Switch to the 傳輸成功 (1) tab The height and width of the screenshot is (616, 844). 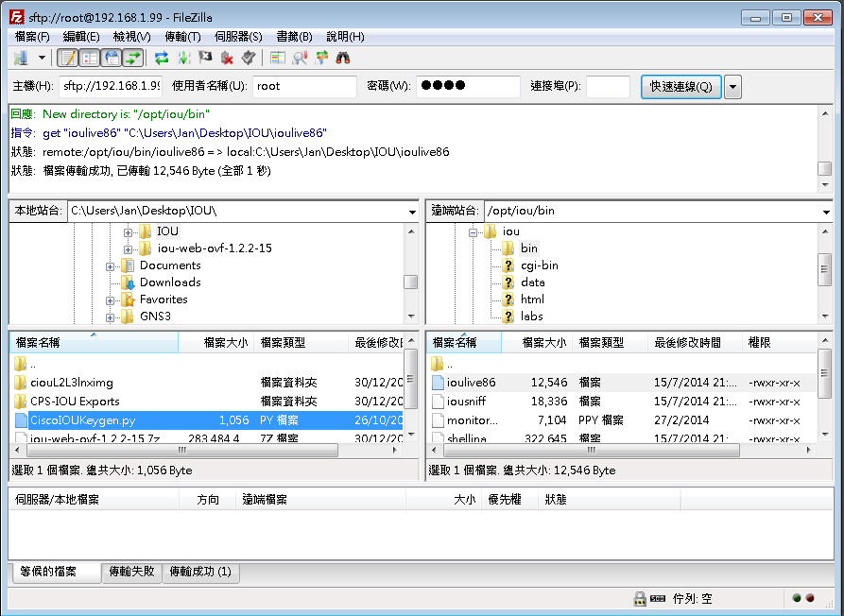(200, 572)
